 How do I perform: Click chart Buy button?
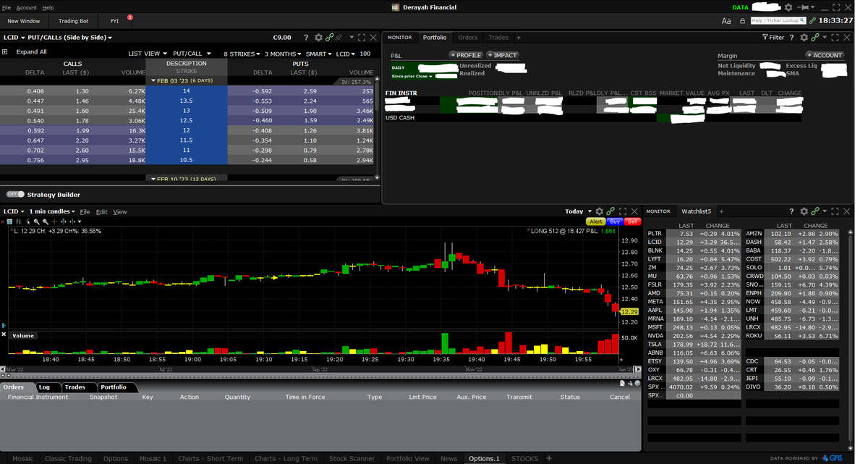[x=615, y=222]
